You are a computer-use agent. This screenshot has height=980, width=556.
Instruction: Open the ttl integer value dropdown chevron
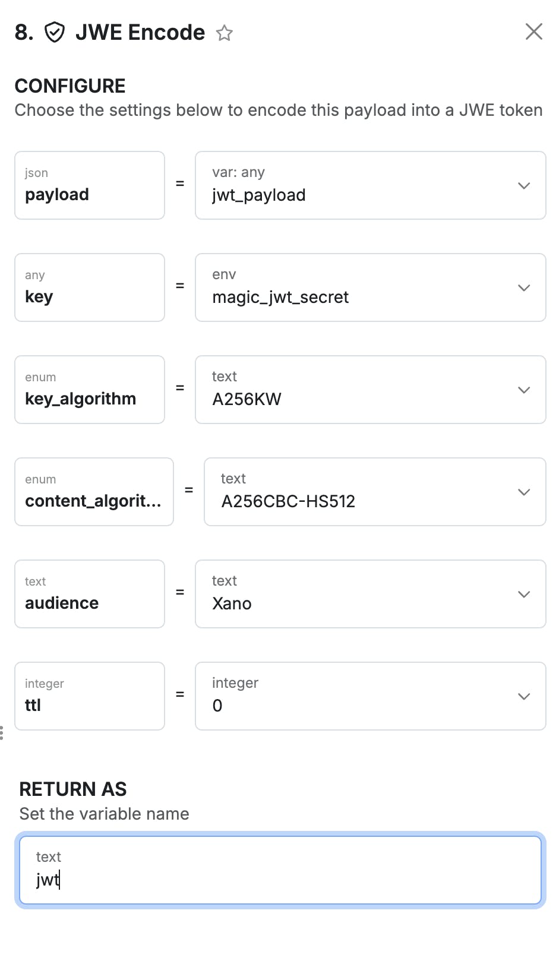click(x=524, y=697)
